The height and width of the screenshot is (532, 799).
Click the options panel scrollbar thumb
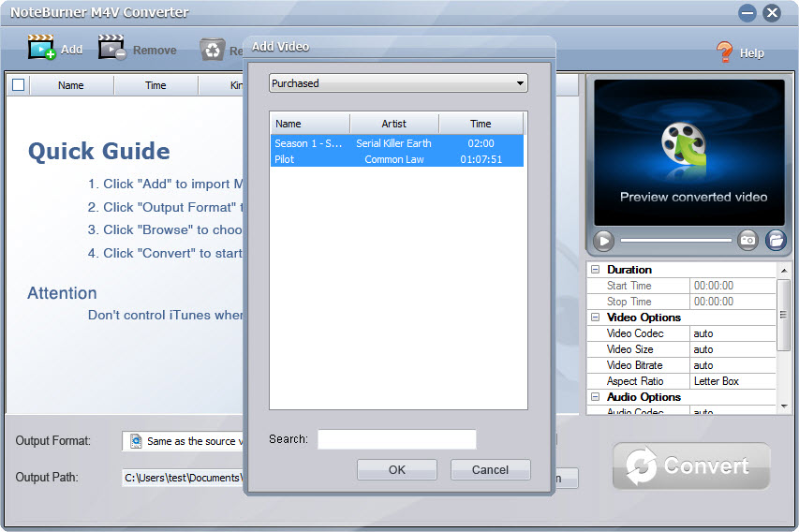(x=784, y=315)
